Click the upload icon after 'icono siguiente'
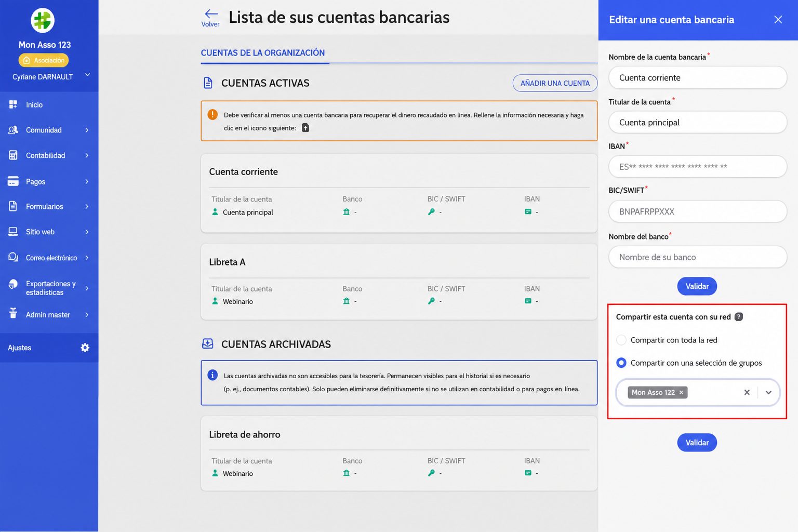Screen dimensions: 798x532 pyautogui.click(x=305, y=128)
